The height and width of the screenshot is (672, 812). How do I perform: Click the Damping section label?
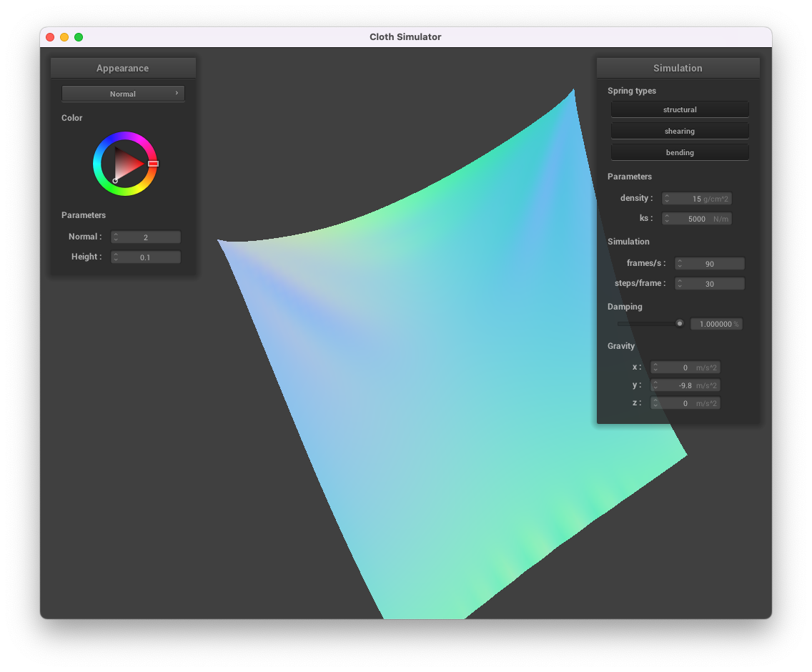625,307
